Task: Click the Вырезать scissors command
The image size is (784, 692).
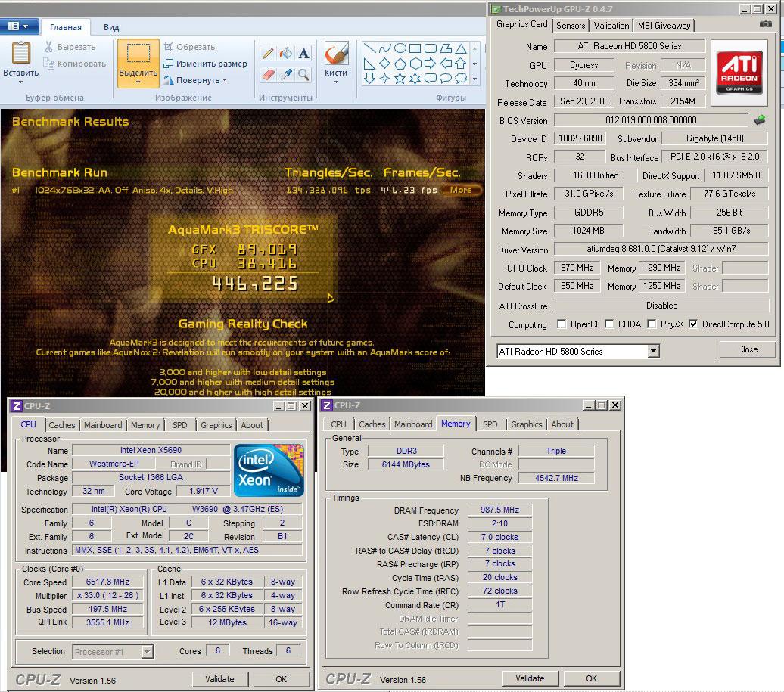Action: pyautogui.click(x=70, y=47)
